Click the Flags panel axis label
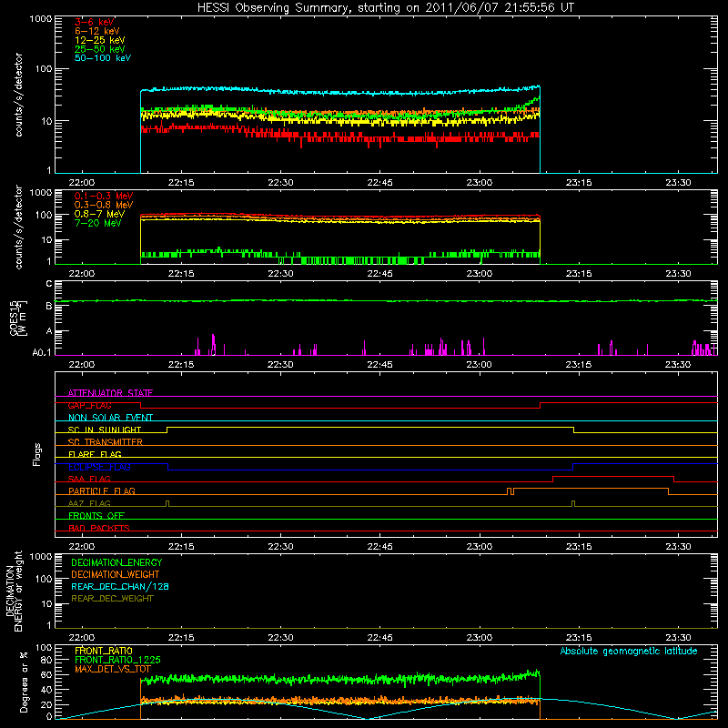Viewport: 728px width, 728px height. click(x=37, y=454)
